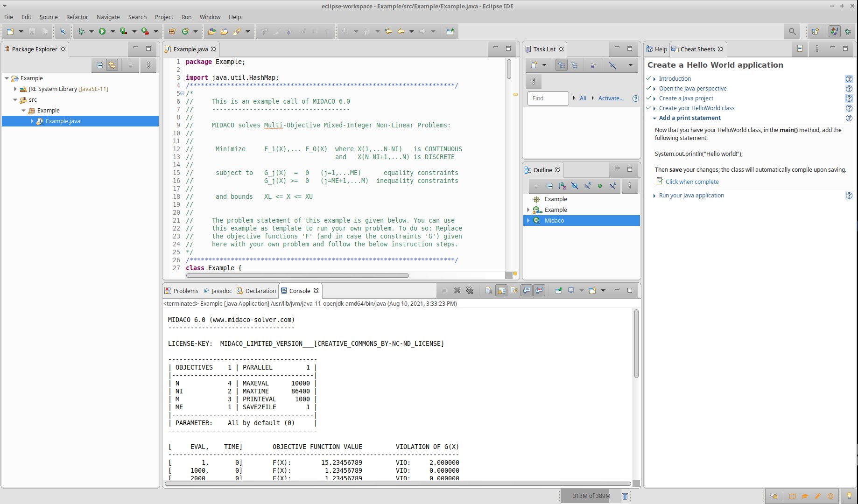Open 'Create a Java project' cheat sheet step
The height and width of the screenshot is (504, 858).
pos(686,98)
